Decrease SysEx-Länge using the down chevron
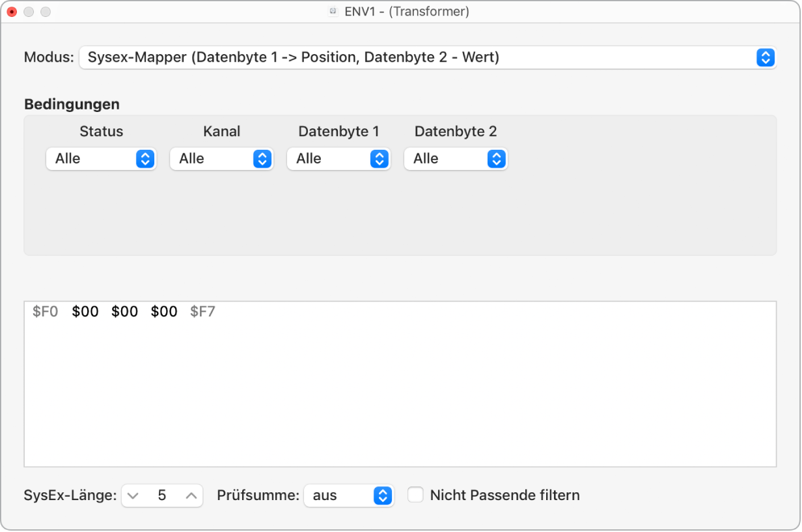 (x=133, y=495)
